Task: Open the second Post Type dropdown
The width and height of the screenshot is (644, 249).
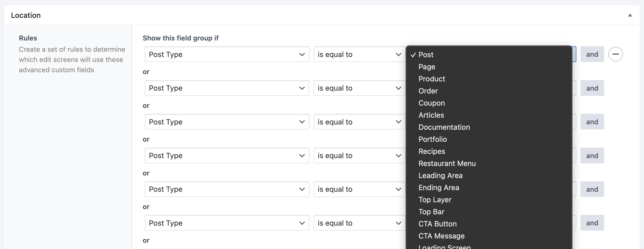Action: pos(227,88)
